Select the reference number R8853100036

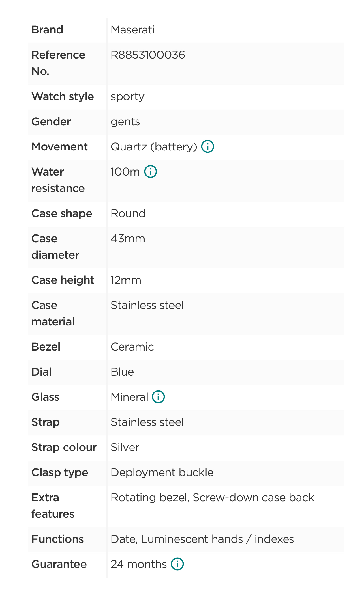pos(148,55)
